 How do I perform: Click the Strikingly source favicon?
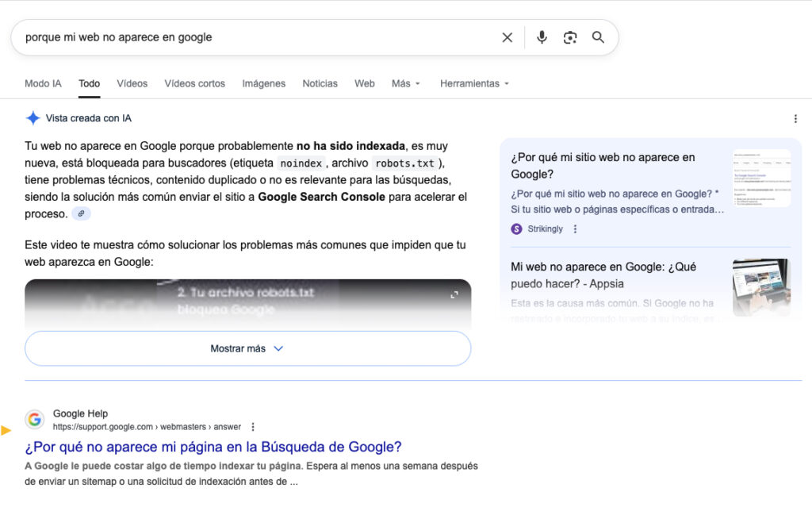(515, 229)
